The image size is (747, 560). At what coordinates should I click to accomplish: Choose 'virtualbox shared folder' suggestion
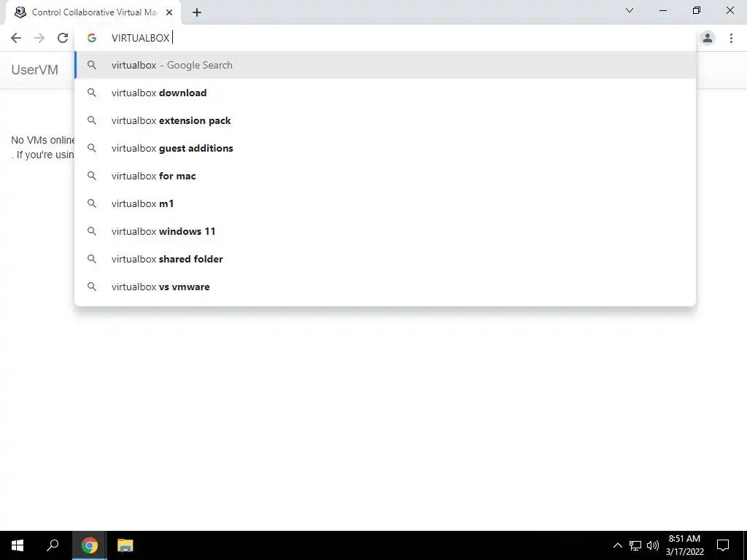pos(385,259)
